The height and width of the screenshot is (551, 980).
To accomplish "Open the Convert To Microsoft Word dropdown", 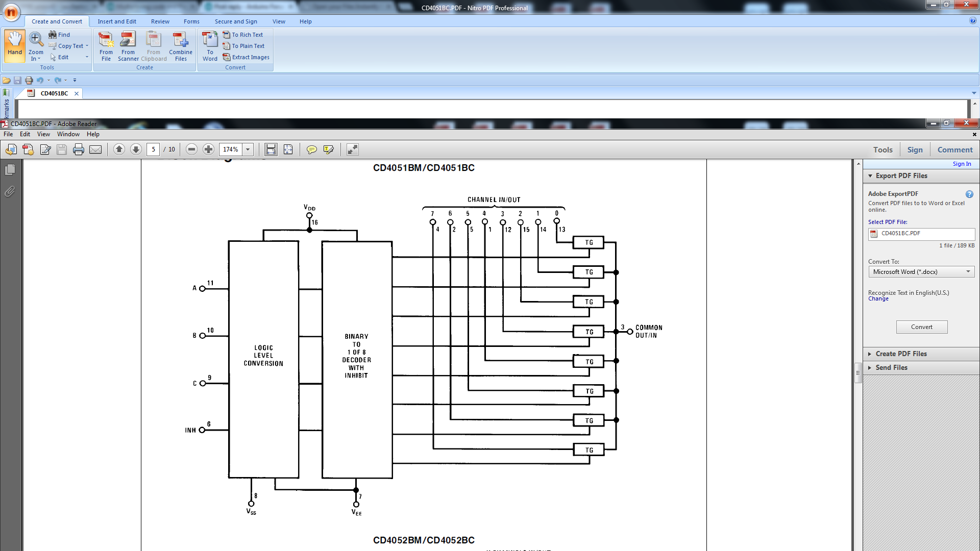I will point(921,272).
